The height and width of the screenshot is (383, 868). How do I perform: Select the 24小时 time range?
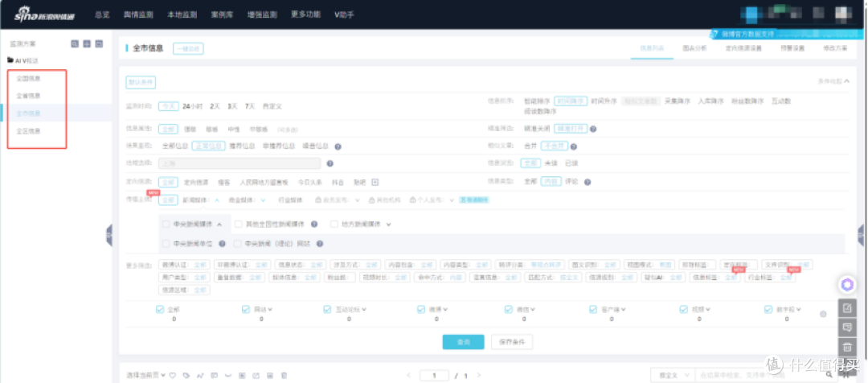(193, 106)
